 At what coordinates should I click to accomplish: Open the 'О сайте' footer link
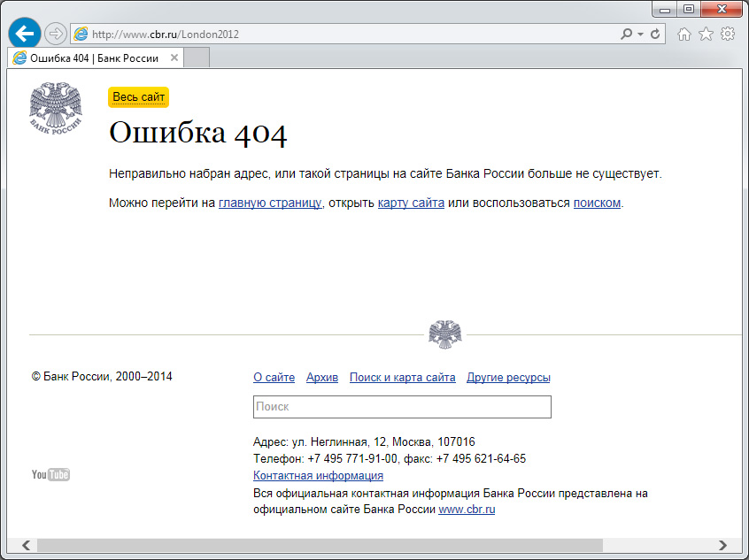coord(274,377)
